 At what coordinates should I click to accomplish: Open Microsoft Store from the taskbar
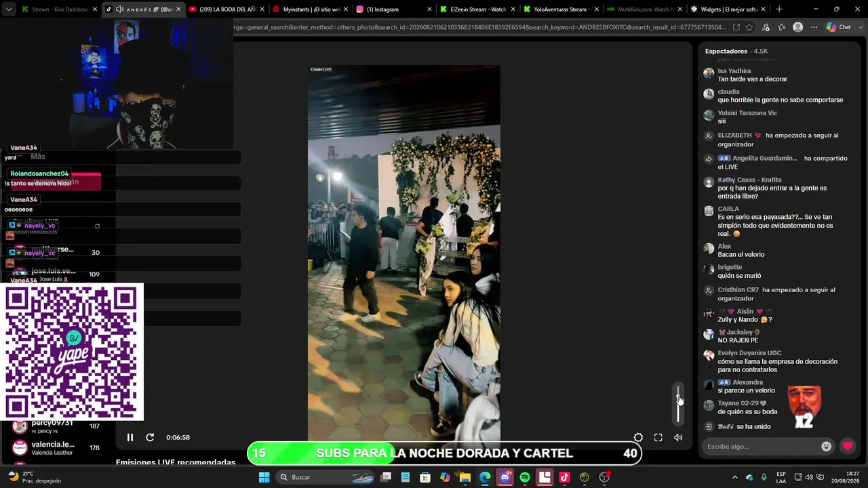[x=425, y=477]
